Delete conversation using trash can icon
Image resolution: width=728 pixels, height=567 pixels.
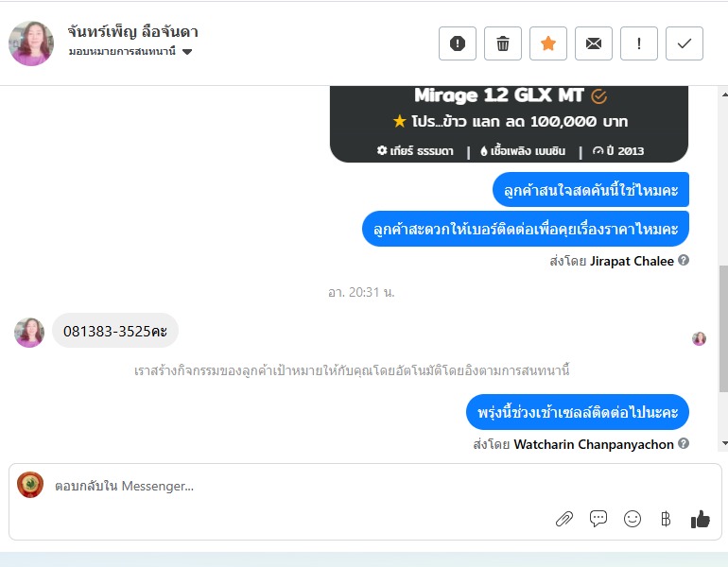coord(503,43)
